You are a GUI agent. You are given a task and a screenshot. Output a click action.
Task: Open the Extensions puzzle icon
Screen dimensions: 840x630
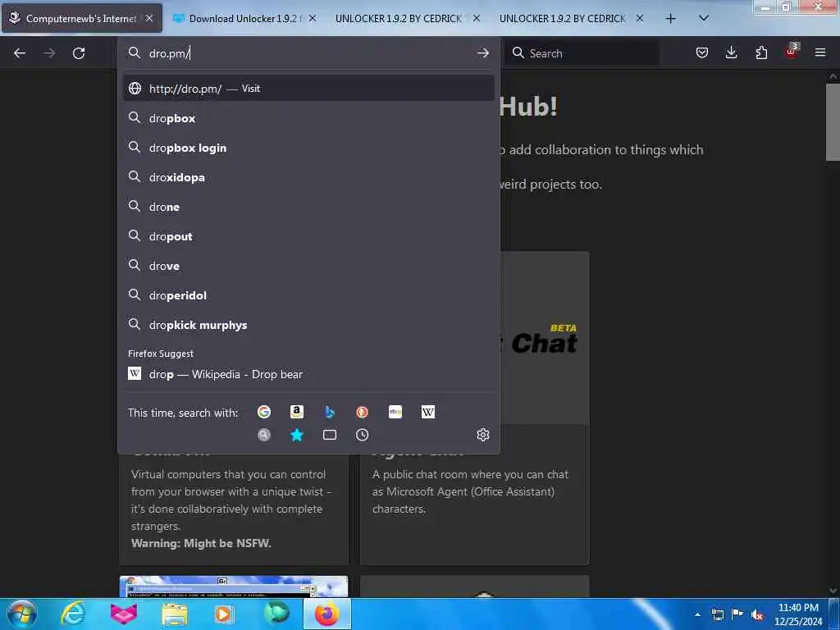point(761,53)
